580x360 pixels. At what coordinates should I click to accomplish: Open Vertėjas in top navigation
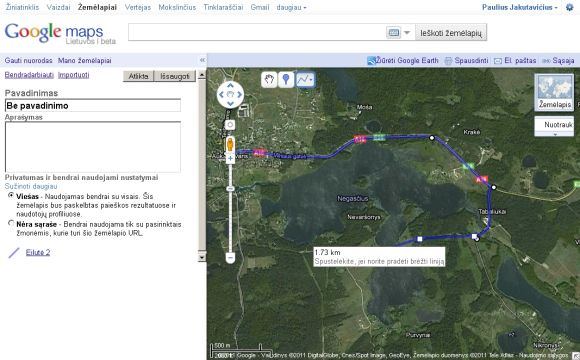(138, 7)
